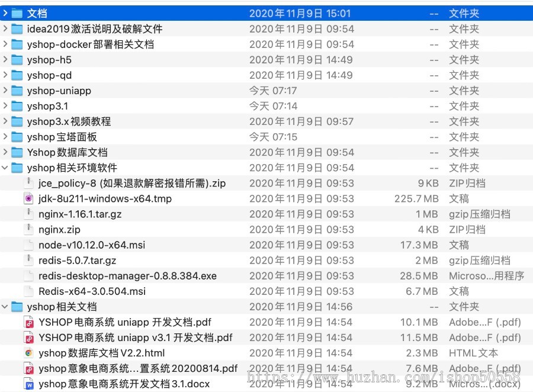Click the 11.5 MB size value
Screen dimensions: 533x392
point(419,338)
